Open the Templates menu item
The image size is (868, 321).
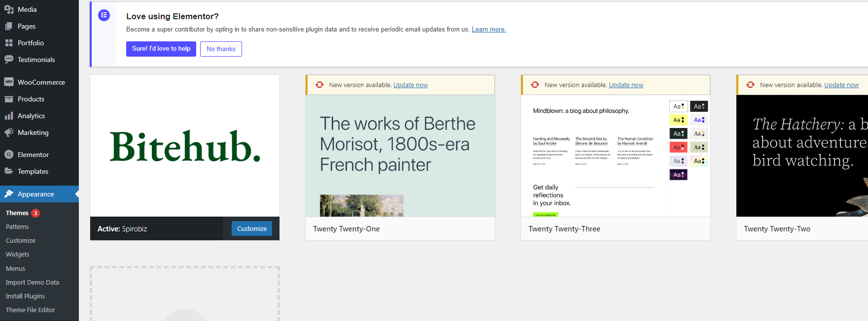click(39, 171)
